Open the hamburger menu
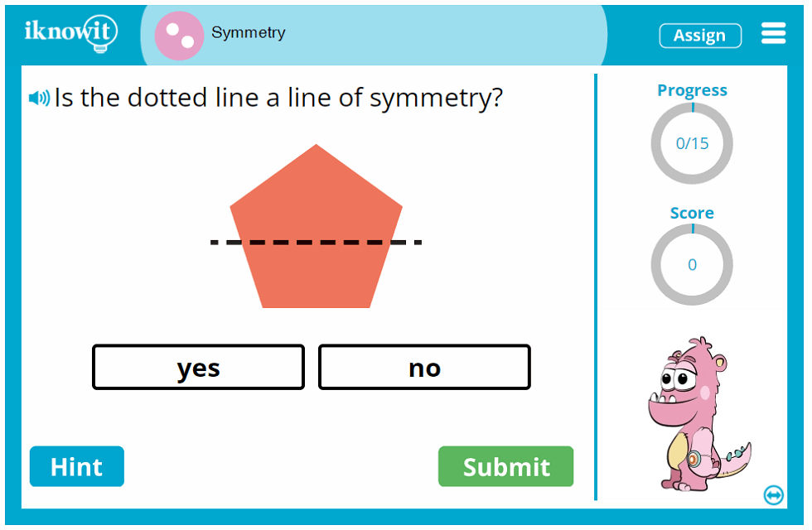 point(773,33)
